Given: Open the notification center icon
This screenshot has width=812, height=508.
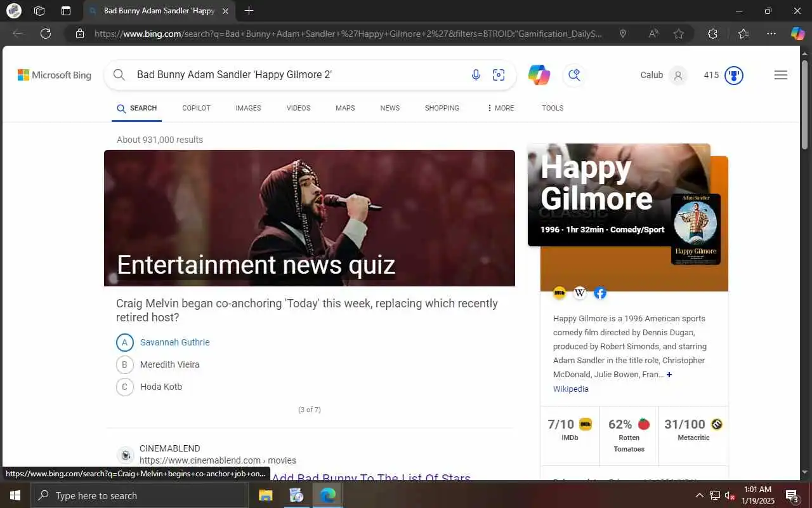Looking at the screenshot, I should (x=792, y=495).
